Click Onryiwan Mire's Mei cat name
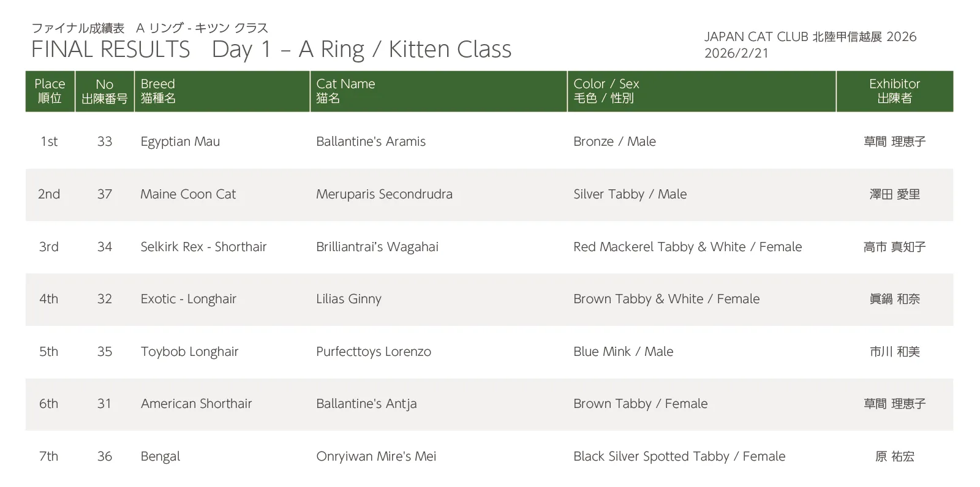The width and height of the screenshot is (980, 487). pyautogui.click(x=376, y=456)
